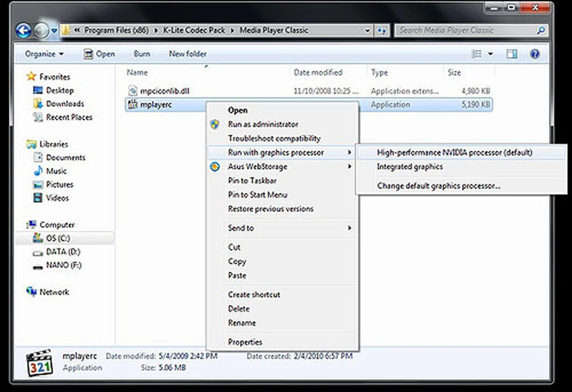The width and height of the screenshot is (572, 392).
Task: Select Run as administrator menu entry
Action: point(263,124)
